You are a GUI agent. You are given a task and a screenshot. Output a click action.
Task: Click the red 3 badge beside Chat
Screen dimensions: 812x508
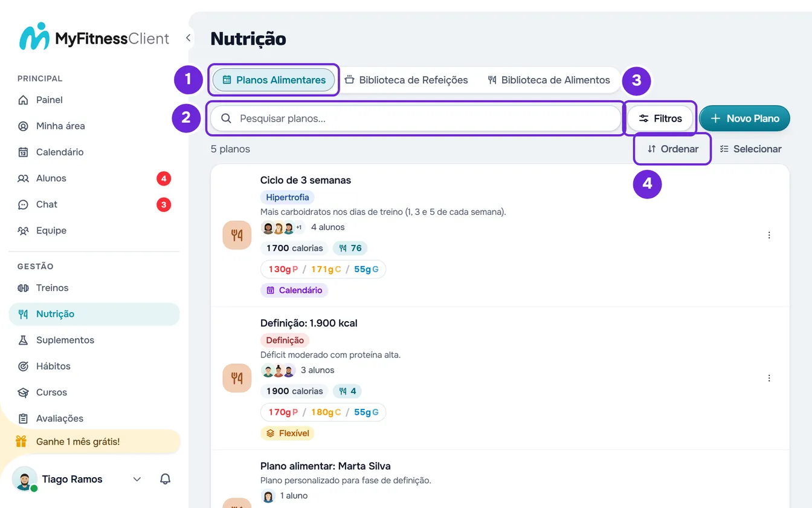pos(163,204)
